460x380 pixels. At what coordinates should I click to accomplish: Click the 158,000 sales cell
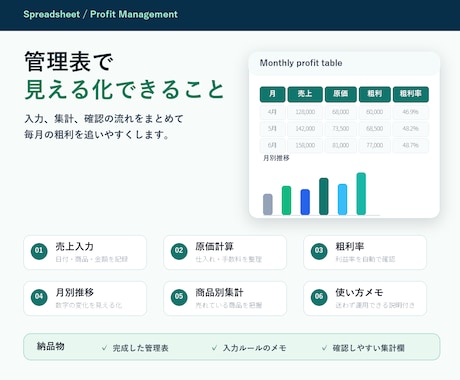(305, 145)
